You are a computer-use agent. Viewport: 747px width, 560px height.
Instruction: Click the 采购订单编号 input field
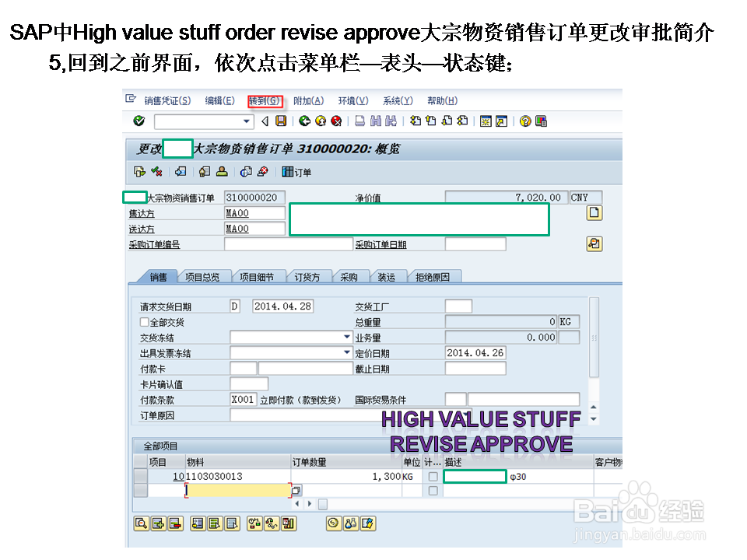(288, 244)
